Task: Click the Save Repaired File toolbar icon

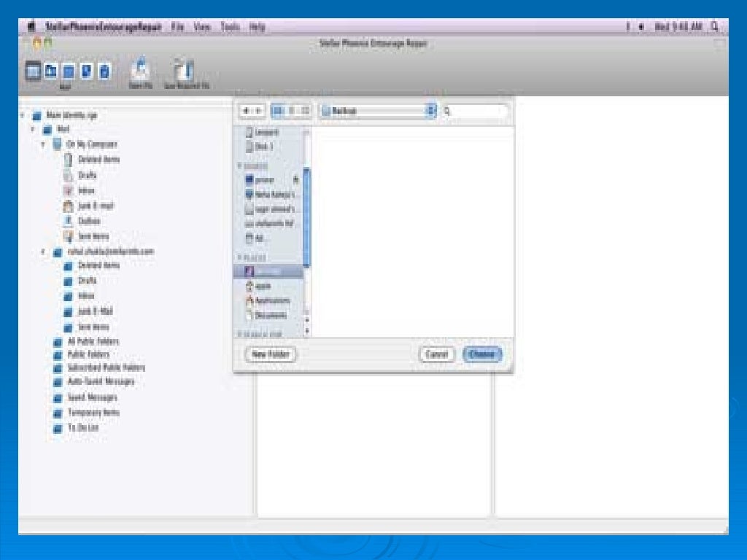Action: coord(186,74)
